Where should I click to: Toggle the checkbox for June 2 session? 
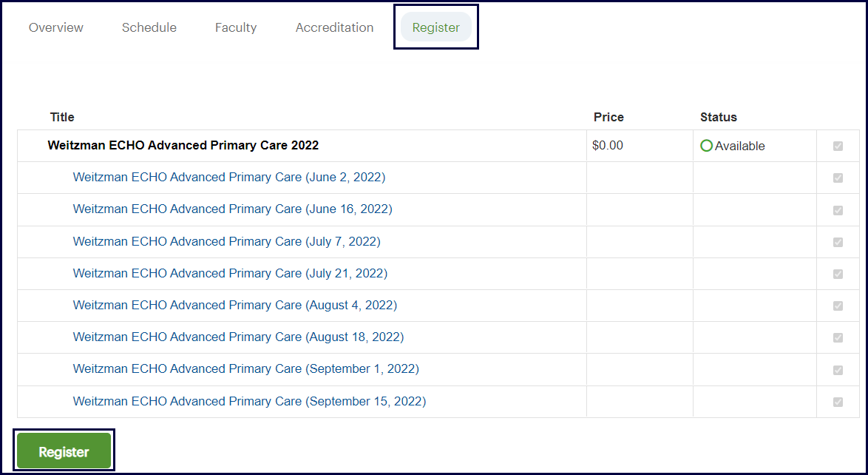[x=838, y=178]
